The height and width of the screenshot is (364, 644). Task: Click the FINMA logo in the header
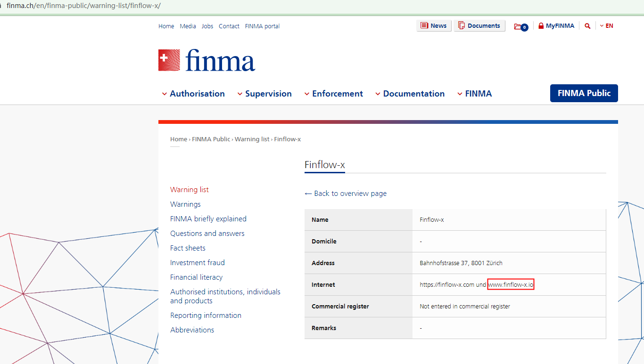[x=206, y=60]
